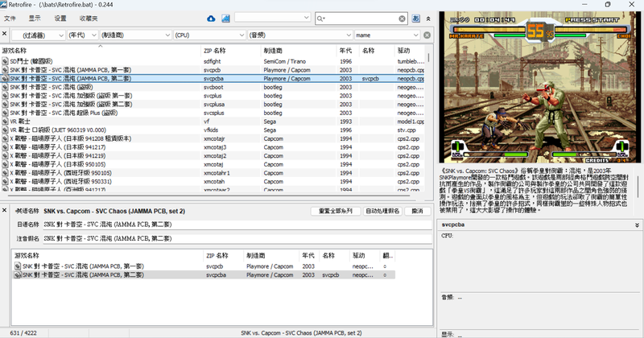Sort main list by 驱动 column header

coord(410,51)
